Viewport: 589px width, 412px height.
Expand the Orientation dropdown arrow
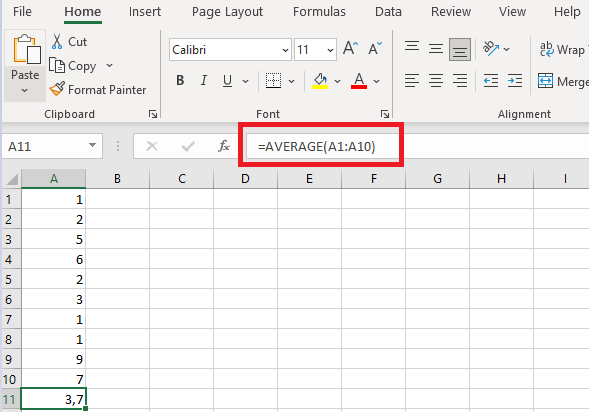[x=506, y=49]
